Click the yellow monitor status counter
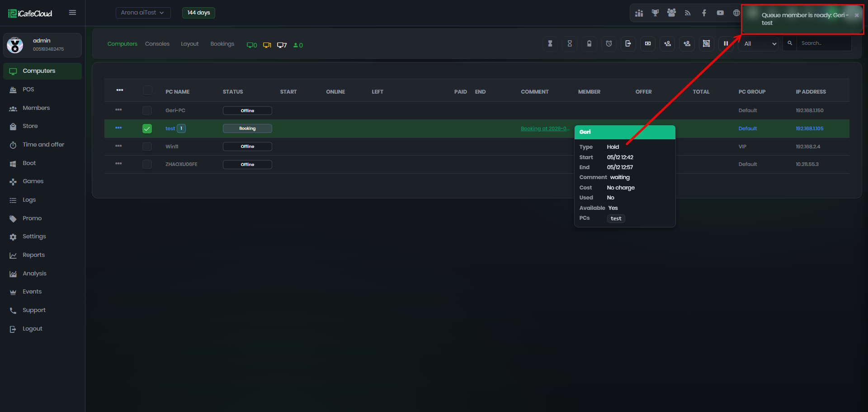The image size is (868, 412). [267, 45]
